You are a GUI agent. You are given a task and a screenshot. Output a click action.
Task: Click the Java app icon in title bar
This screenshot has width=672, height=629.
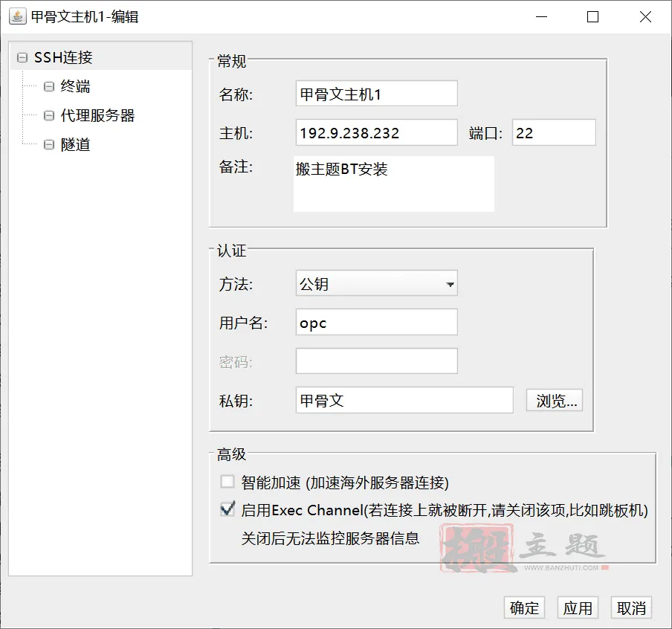(x=18, y=16)
